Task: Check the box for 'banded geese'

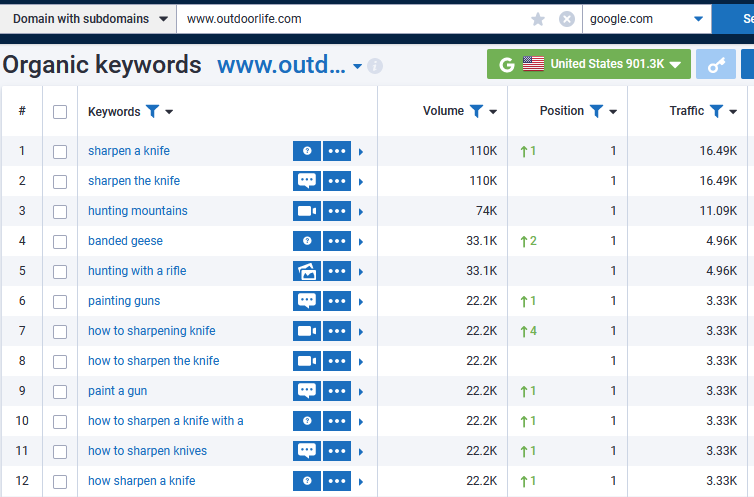Action: [x=60, y=242]
